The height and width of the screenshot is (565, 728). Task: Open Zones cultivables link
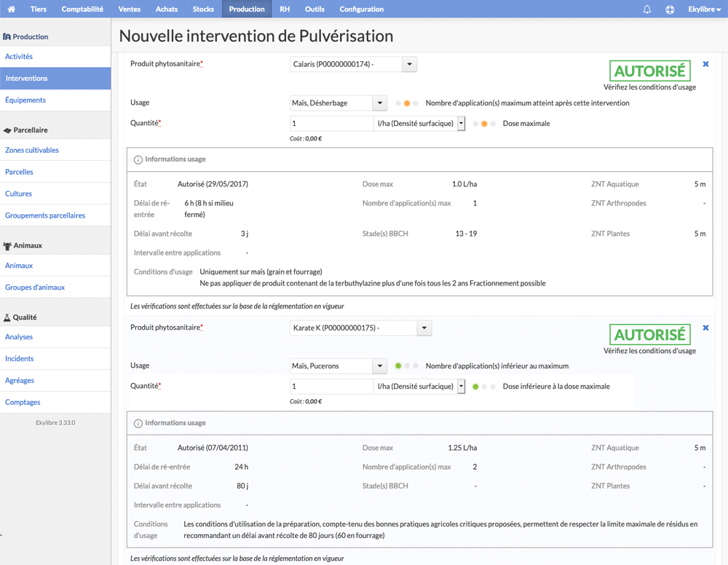point(31,150)
